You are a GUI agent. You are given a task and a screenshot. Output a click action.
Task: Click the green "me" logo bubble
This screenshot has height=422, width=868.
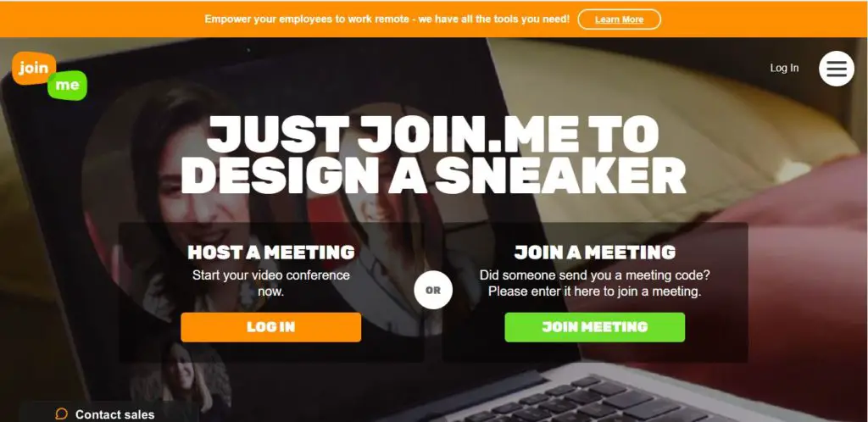click(x=67, y=86)
